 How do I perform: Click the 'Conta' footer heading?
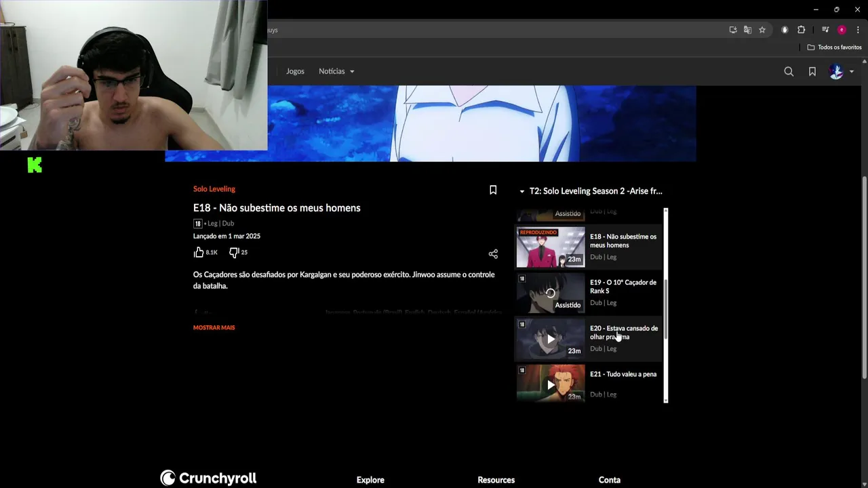point(610,480)
